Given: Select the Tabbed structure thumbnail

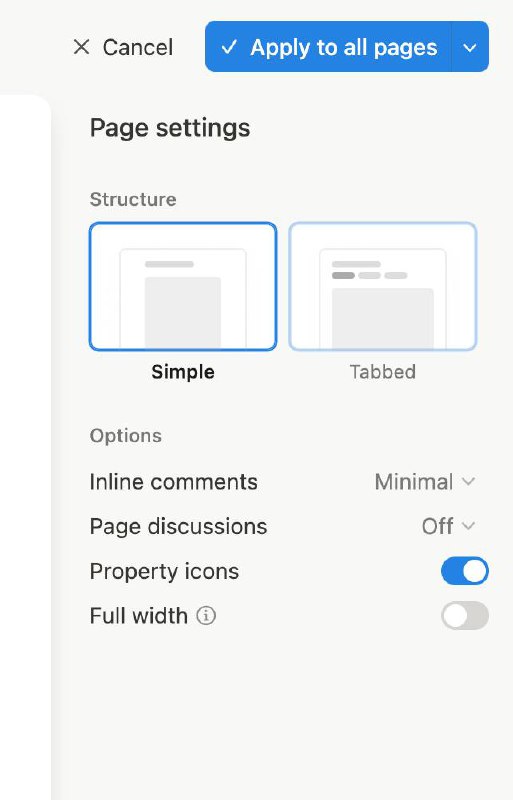Looking at the screenshot, I should point(382,286).
